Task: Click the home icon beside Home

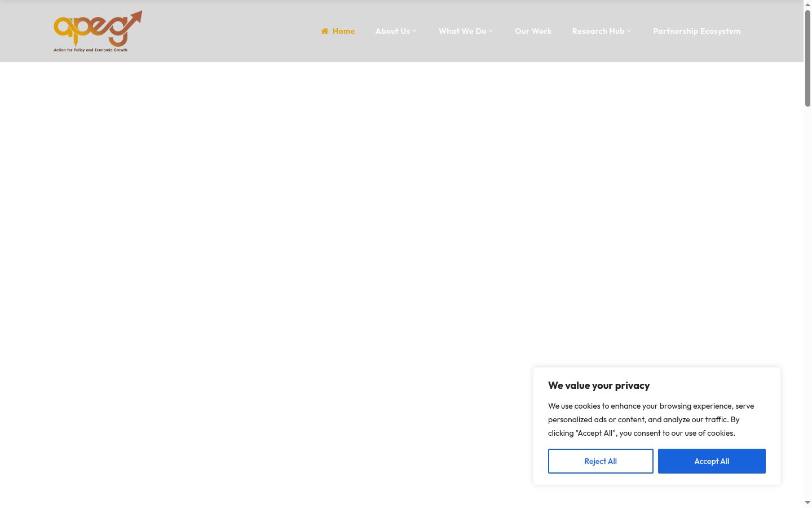Action: 325,31
